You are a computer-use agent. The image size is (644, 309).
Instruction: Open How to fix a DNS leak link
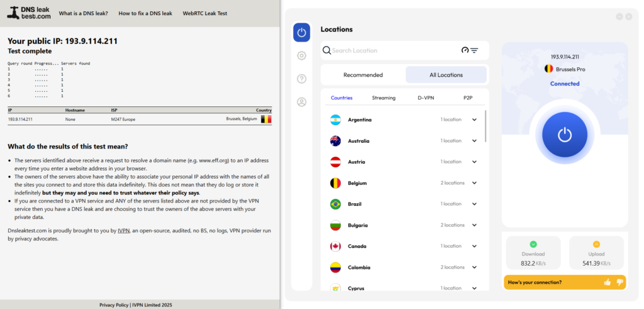[145, 13]
